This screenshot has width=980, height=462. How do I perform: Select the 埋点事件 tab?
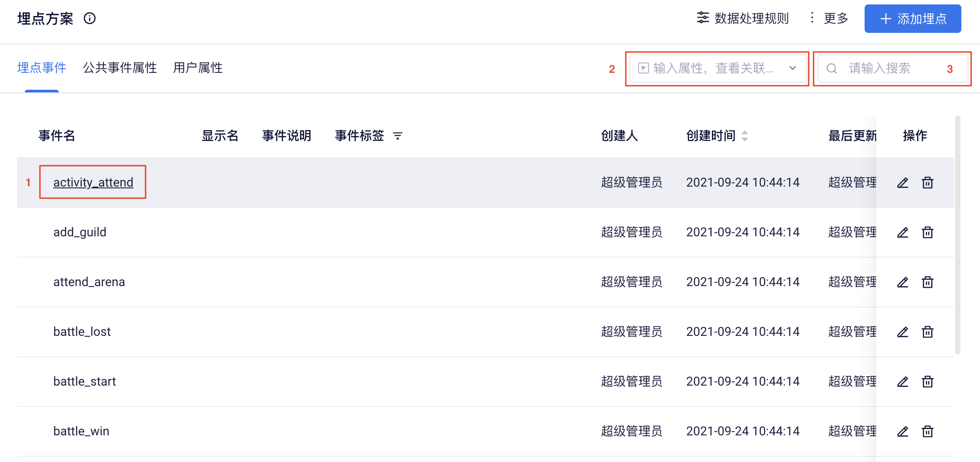(x=42, y=68)
